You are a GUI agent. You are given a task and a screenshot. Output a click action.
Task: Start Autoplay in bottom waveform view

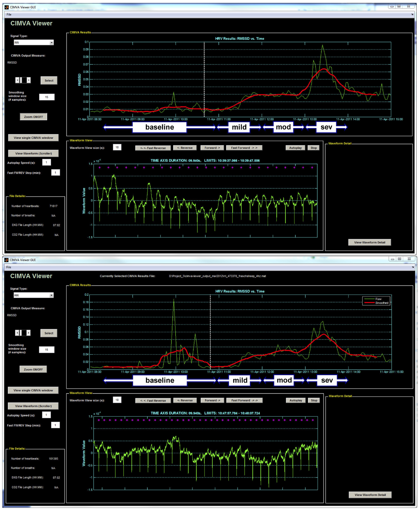point(296,401)
